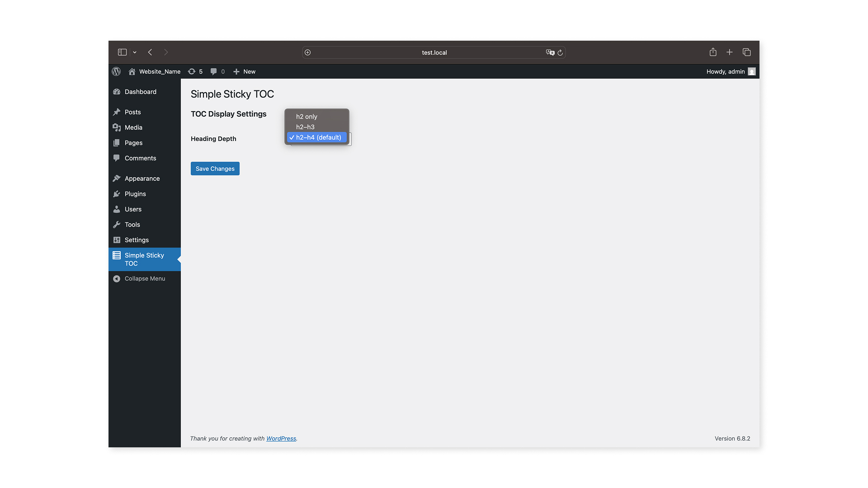868x488 pixels.
Task: Choose the 'h2 only' dropdown option
Action: (x=317, y=117)
